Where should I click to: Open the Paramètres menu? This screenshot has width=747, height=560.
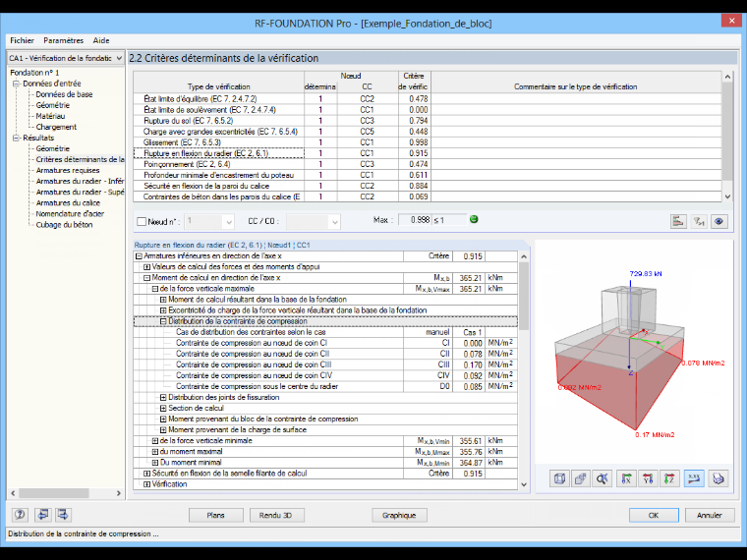tap(63, 40)
